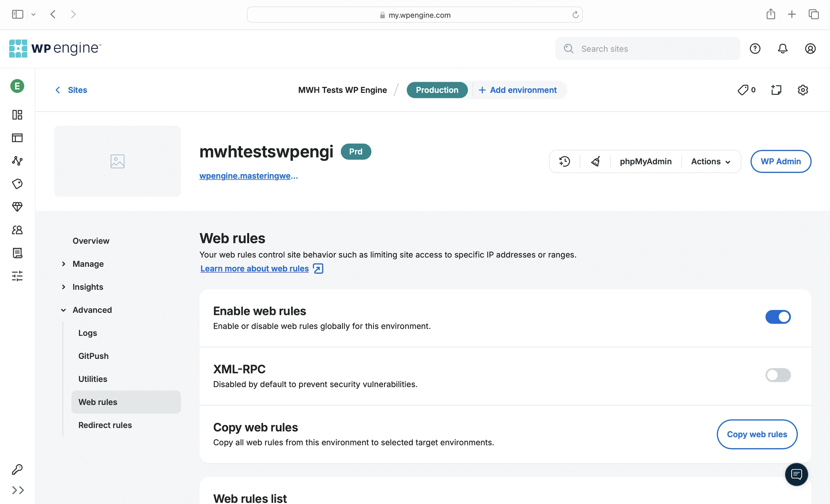Open Learn more about web rules link
Screen dimensions: 830x504
pyautogui.click(x=255, y=268)
